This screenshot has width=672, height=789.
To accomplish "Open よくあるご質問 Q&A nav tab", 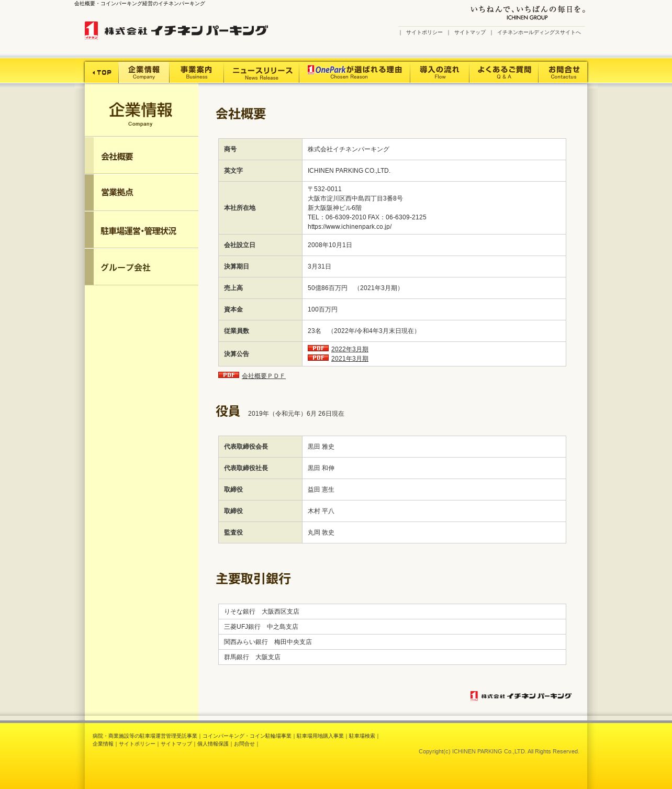I will click(x=504, y=72).
